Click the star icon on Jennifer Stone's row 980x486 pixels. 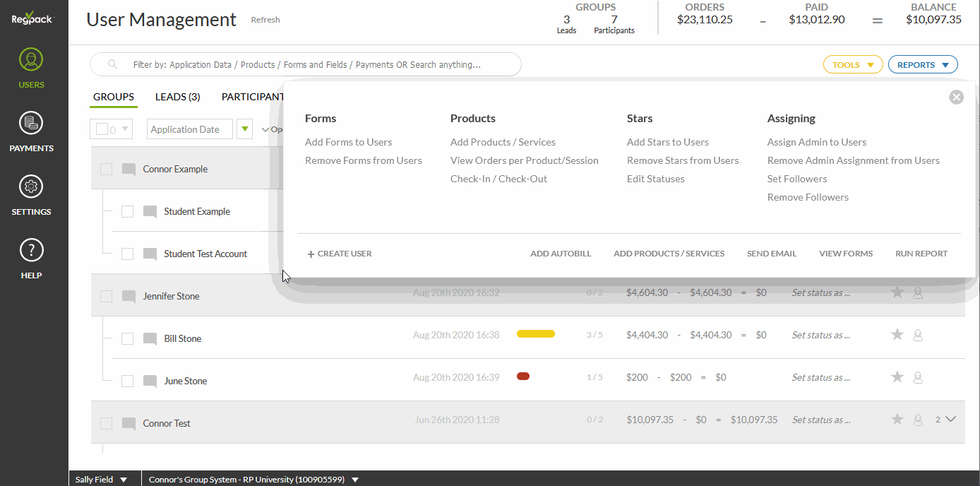point(897,292)
